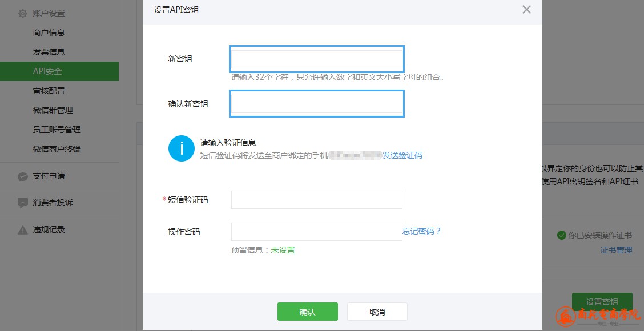
Task: Focus the 新密钥 input field
Action: (x=316, y=59)
